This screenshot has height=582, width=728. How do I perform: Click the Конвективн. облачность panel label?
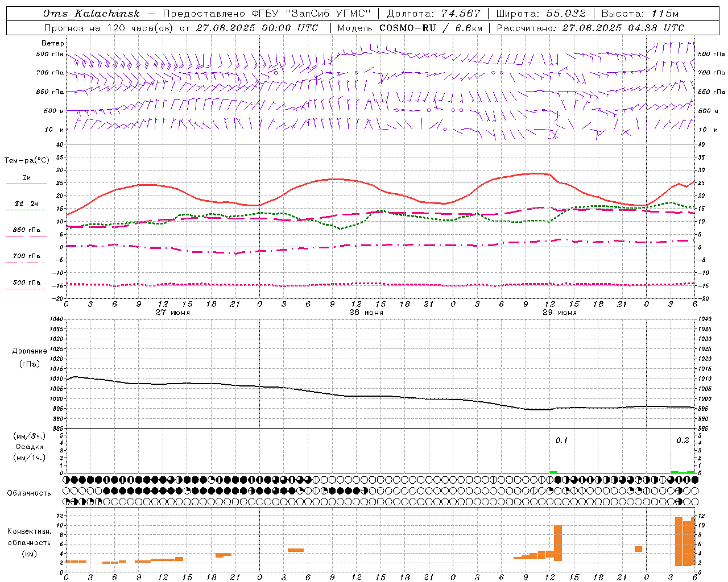29,537
